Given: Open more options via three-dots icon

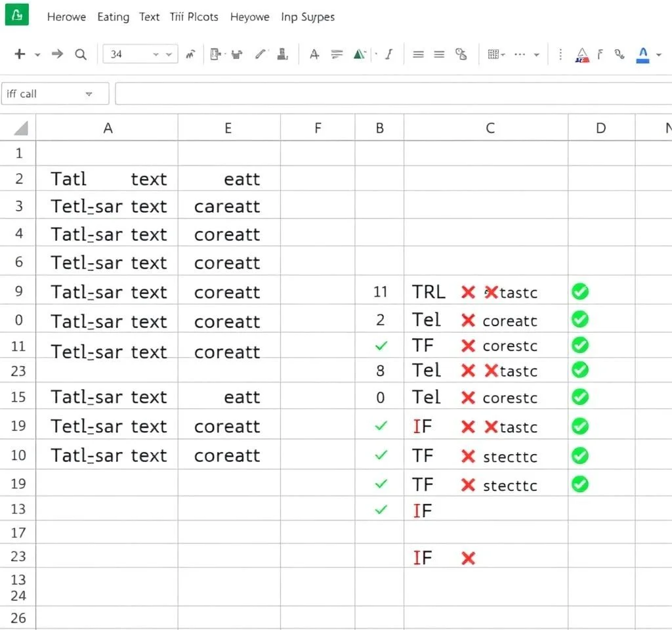Looking at the screenshot, I should coord(520,54).
